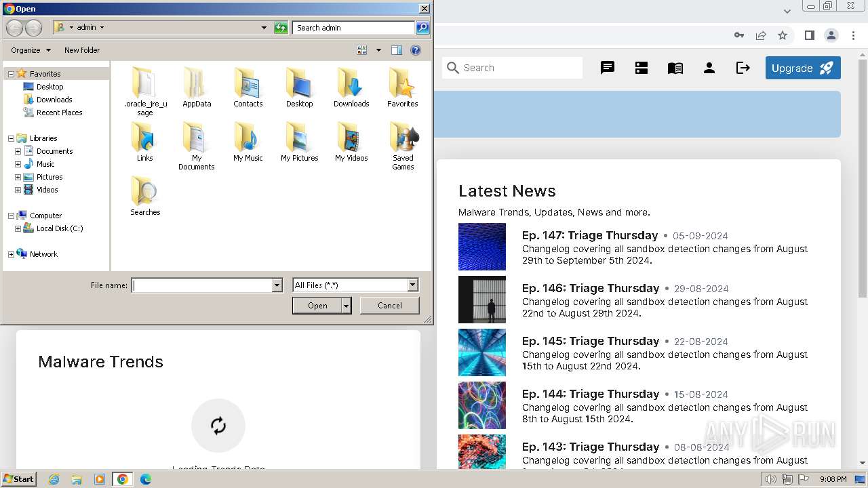Open Ep. 146: Triage Thursday article
The image size is (868, 488).
[591, 288]
